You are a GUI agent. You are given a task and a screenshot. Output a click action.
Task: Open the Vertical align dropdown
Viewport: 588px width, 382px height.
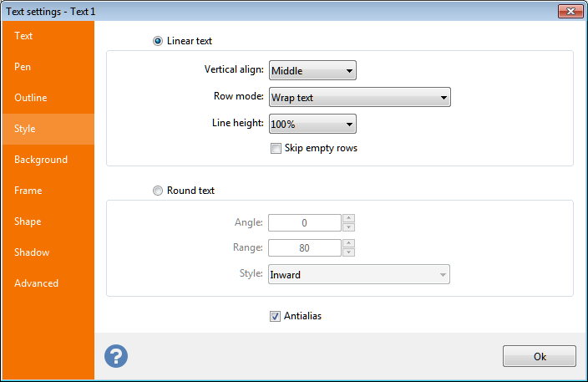coord(312,71)
